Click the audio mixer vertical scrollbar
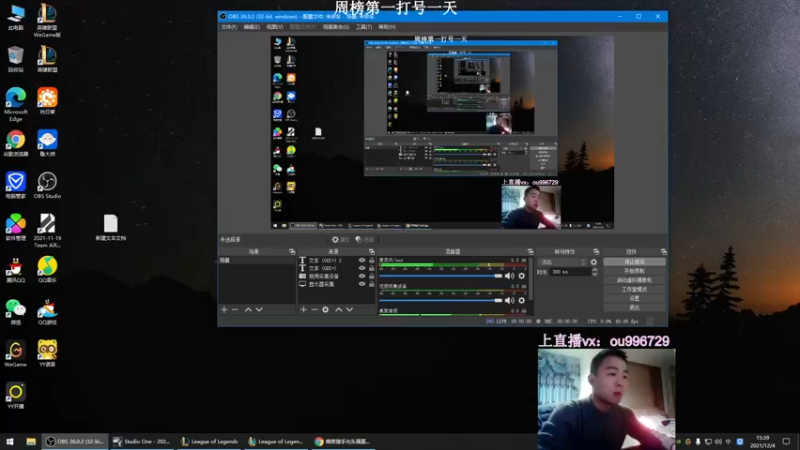 pyautogui.click(x=531, y=278)
